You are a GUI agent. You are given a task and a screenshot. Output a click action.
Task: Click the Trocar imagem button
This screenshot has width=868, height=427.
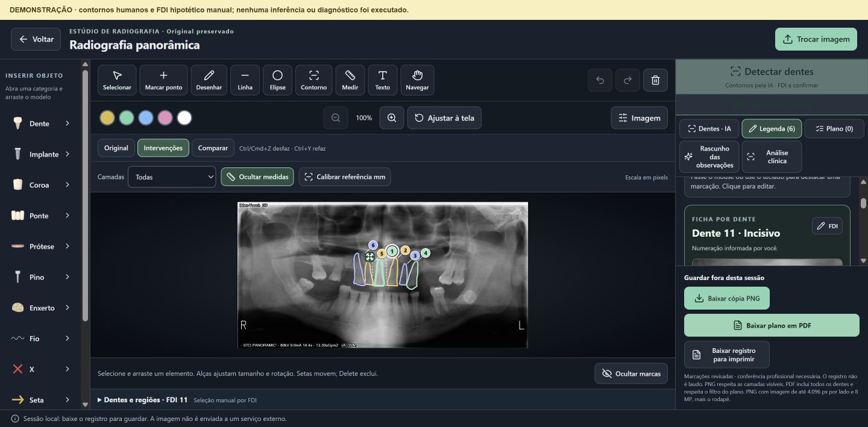[x=816, y=39]
